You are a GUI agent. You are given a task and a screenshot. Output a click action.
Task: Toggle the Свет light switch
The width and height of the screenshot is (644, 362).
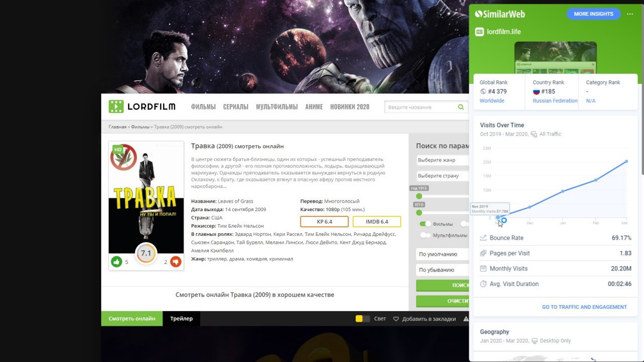[363, 319]
